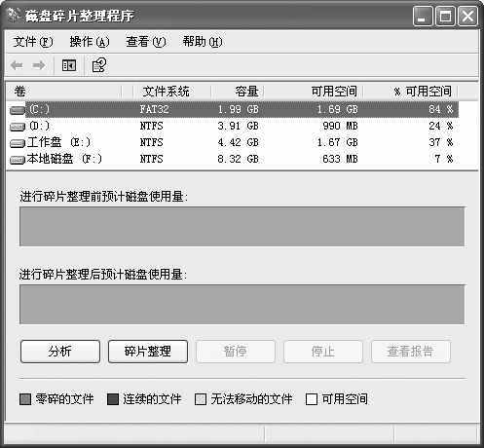Sort by the % 可用空间 column header
Viewport: 484px width, 448px height.
click(x=410, y=92)
